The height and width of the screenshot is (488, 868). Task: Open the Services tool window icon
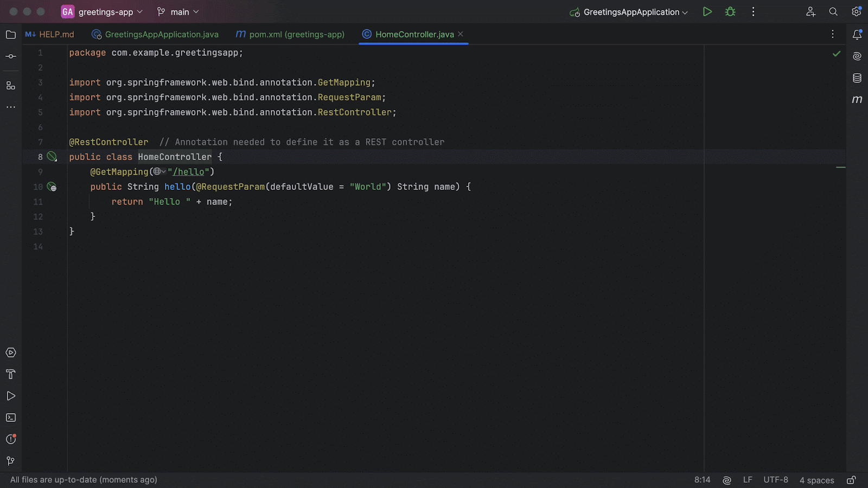coord(10,352)
